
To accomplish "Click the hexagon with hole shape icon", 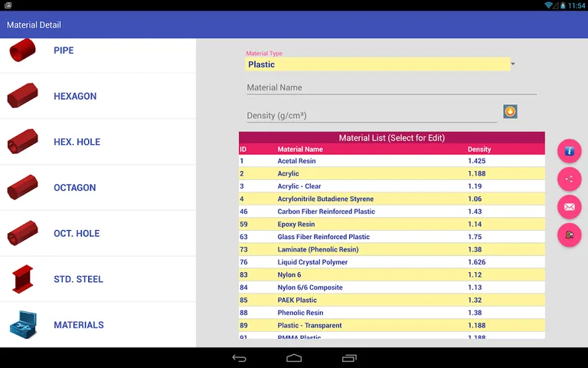I will (x=22, y=141).
